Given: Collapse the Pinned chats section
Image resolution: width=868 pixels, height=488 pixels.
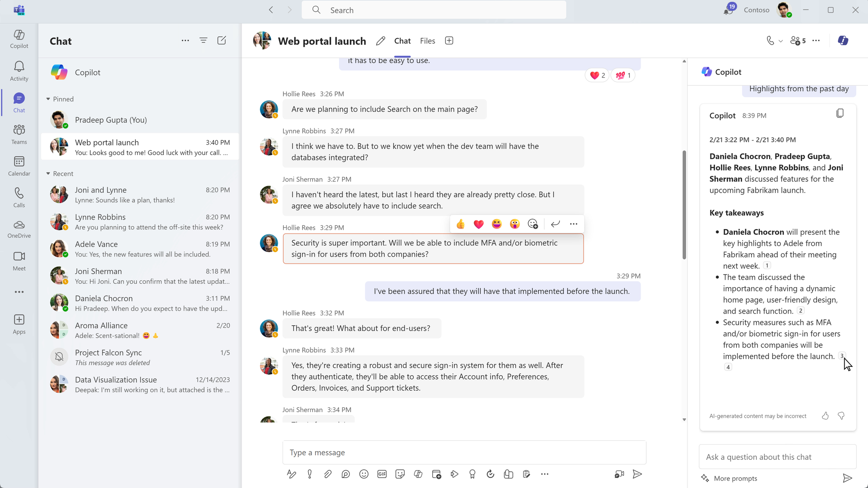Looking at the screenshot, I should click(49, 99).
